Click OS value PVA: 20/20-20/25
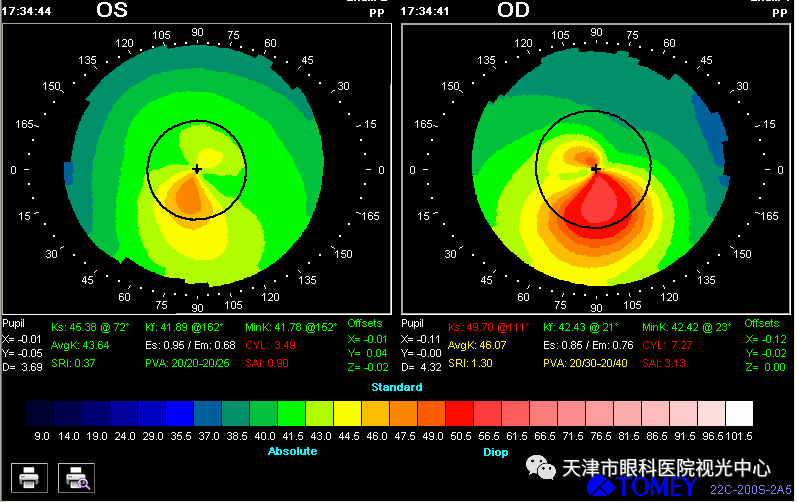Screen dimensions: 797x503 coord(187,364)
